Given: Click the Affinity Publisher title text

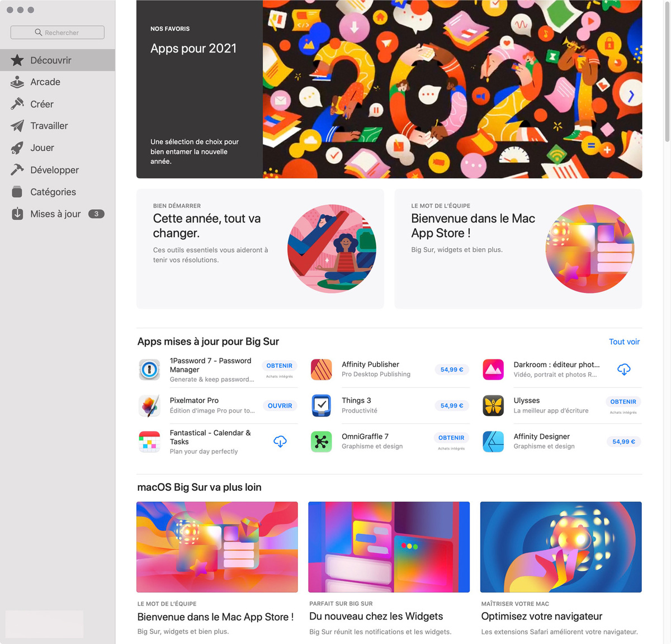Looking at the screenshot, I should [370, 364].
